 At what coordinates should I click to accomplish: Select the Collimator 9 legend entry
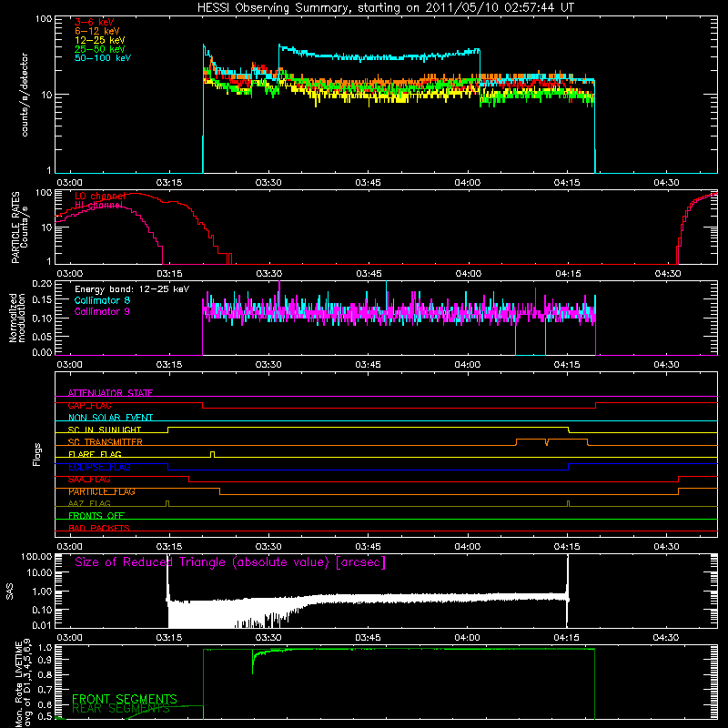coord(102,311)
